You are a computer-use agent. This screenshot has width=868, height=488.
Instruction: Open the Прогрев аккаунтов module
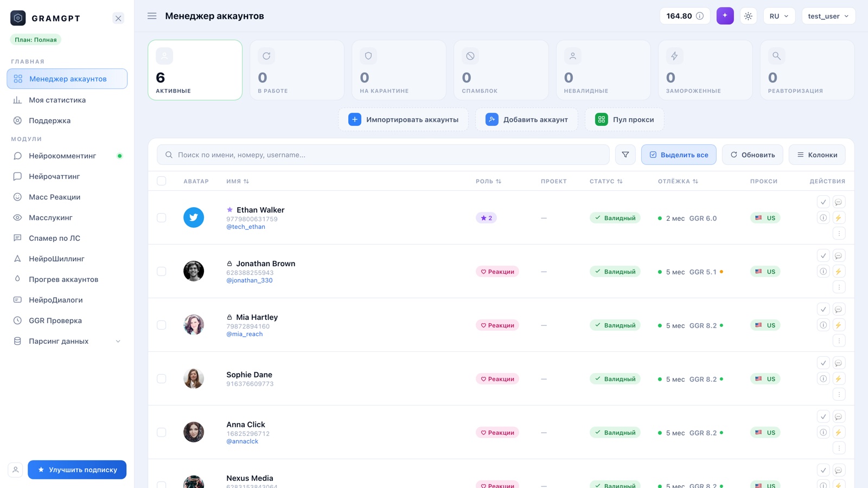click(x=67, y=279)
